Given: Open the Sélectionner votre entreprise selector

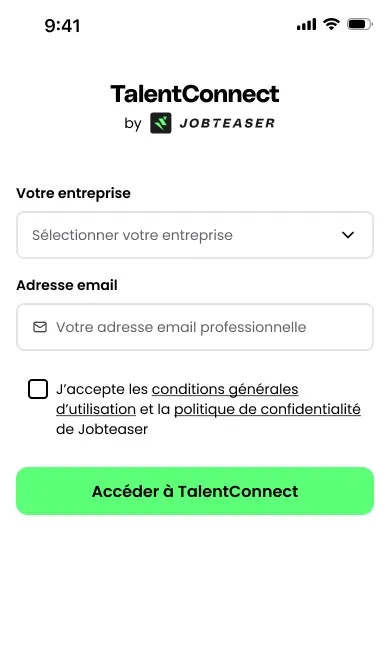Looking at the screenshot, I should point(195,235).
